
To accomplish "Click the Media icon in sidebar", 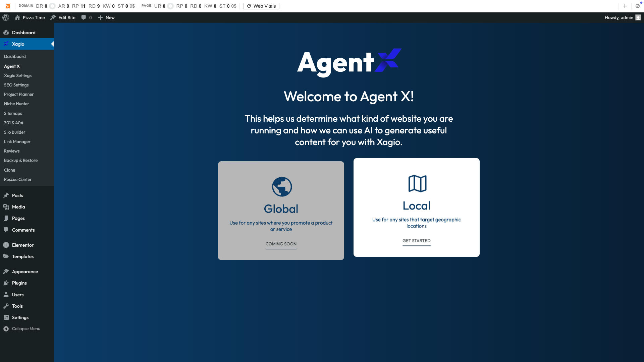I will (x=6, y=207).
